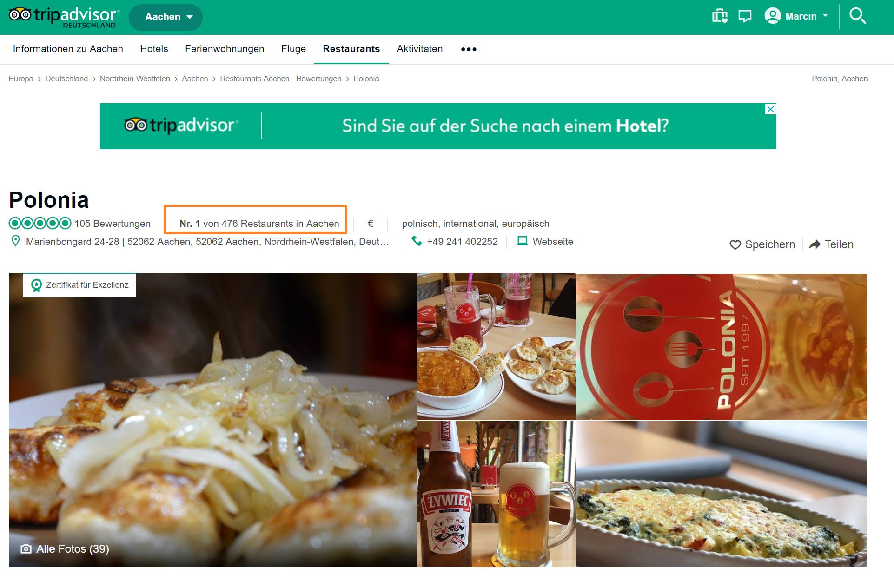Open the Aktivitäten tab
Image resolution: width=894 pixels, height=588 pixels.
tap(420, 49)
